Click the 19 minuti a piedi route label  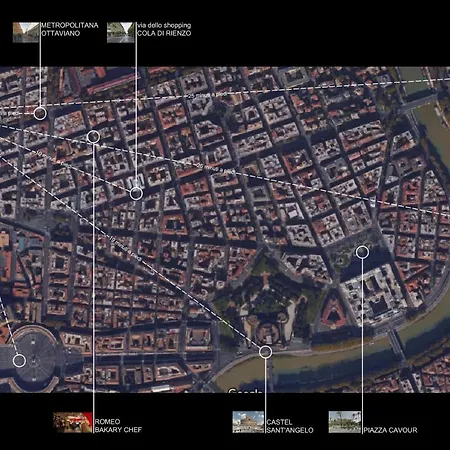point(126,249)
